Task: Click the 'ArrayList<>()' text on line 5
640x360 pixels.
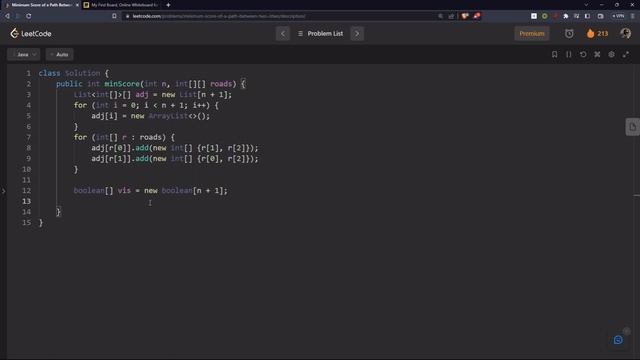Action: (x=179, y=116)
